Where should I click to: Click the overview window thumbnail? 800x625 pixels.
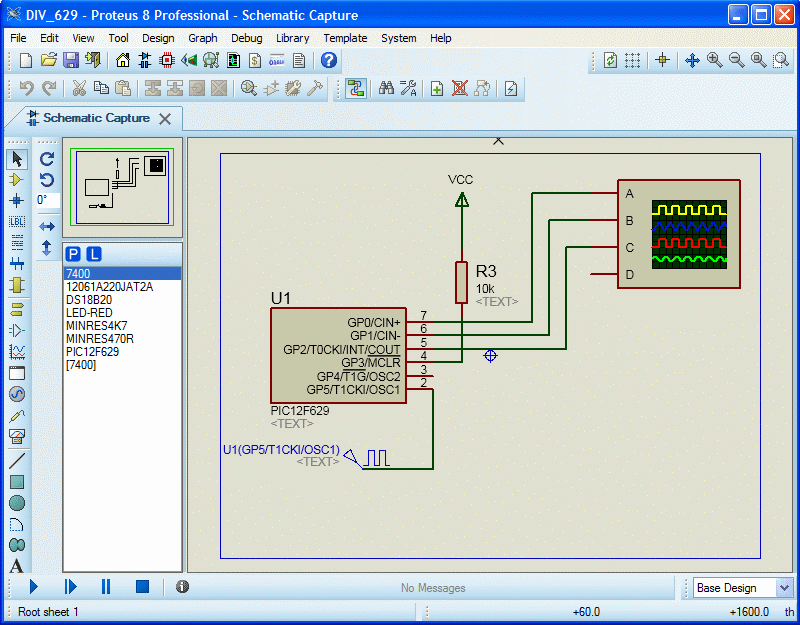click(x=122, y=187)
